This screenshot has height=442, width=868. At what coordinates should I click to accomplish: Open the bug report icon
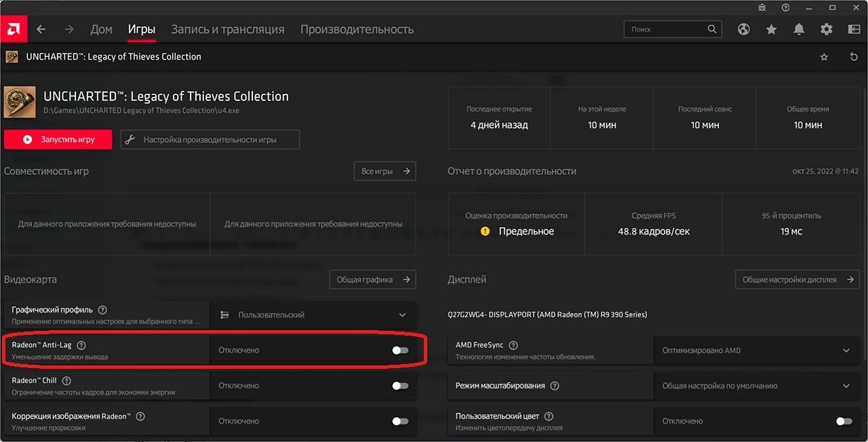761,7
